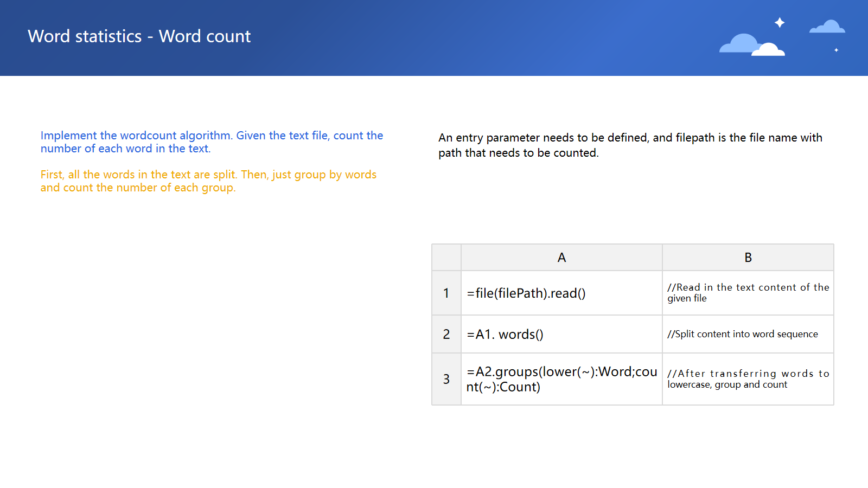Click the cell with the =A2.groups formula
Screen dimensions: 868x488
[x=561, y=379]
